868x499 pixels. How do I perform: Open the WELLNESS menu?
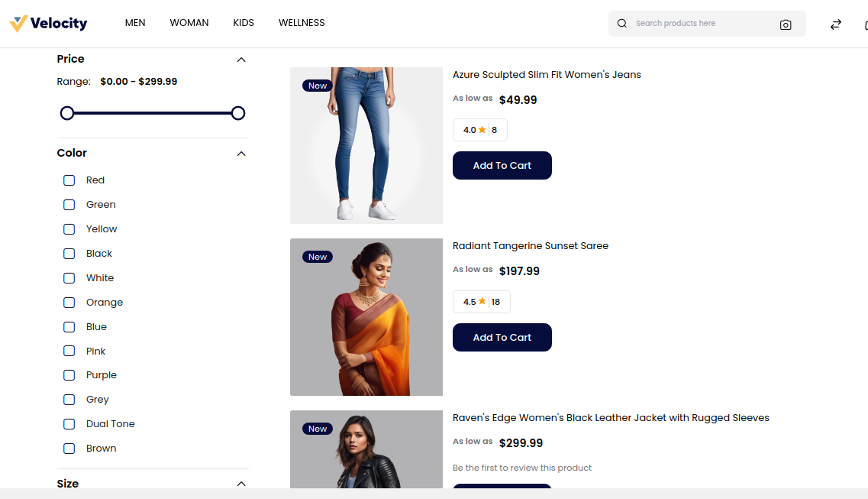tap(302, 23)
